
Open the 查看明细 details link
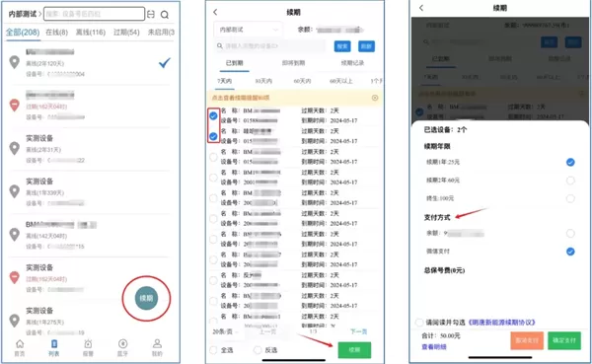[x=434, y=346]
